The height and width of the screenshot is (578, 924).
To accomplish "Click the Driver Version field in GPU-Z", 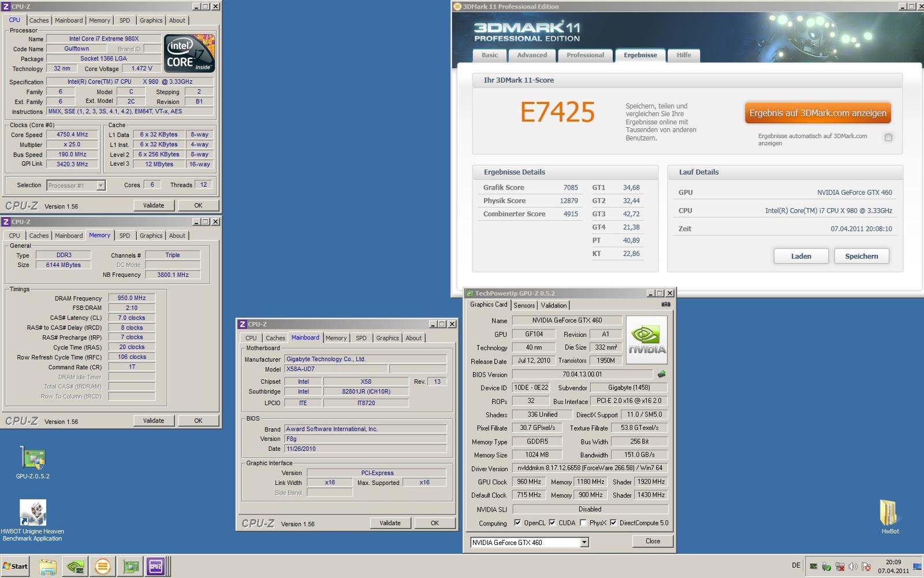I will (x=590, y=468).
